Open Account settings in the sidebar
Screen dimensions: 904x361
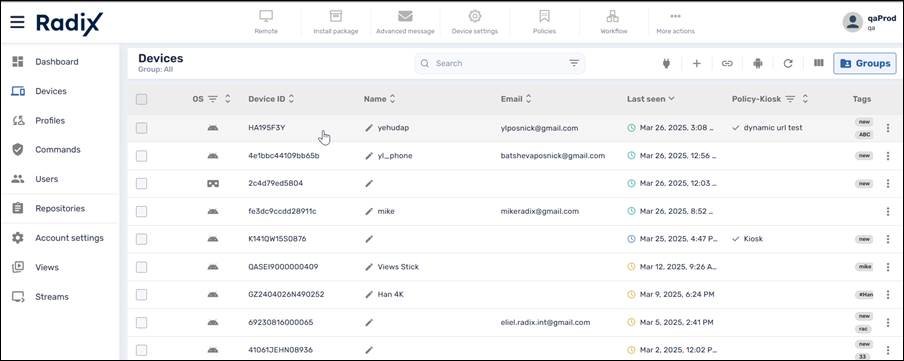[69, 238]
